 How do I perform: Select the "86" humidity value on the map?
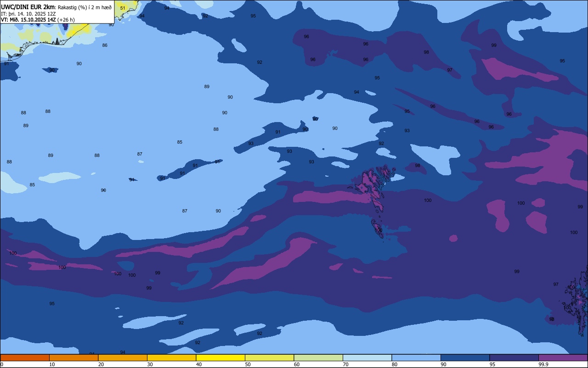(105, 45)
